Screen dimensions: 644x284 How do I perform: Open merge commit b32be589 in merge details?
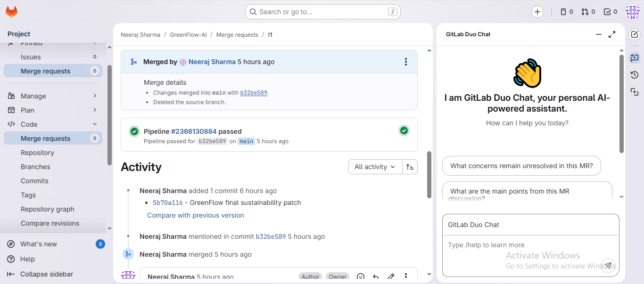(x=254, y=93)
